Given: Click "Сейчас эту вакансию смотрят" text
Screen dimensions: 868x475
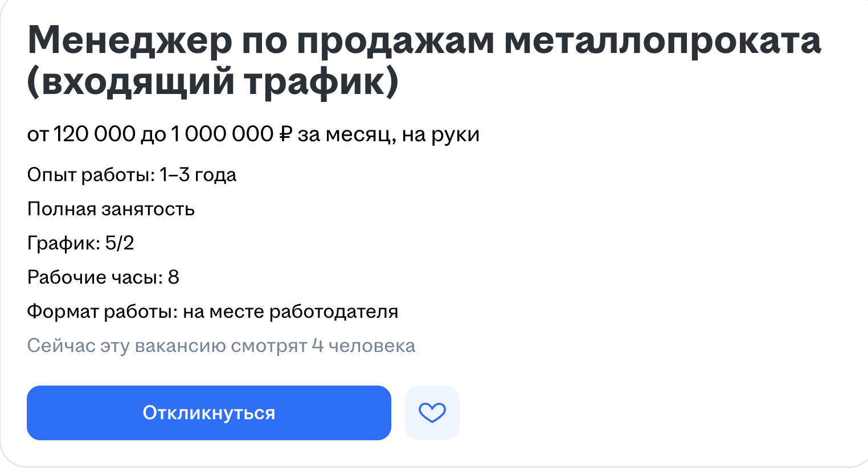Looking at the screenshot, I should [167, 346].
